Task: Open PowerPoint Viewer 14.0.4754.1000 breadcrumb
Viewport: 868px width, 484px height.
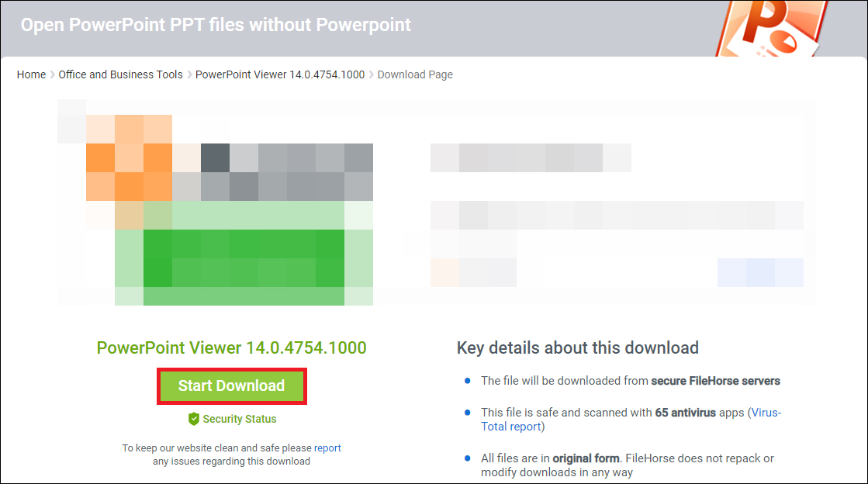Action: [280, 74]
